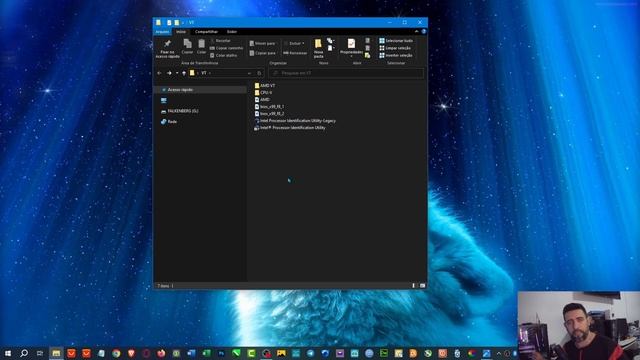Image resolution: width=640 pixels, height=360 pixels.
Task: Click the Copiar icon in the ribbon
Action: tap(187, 46)
